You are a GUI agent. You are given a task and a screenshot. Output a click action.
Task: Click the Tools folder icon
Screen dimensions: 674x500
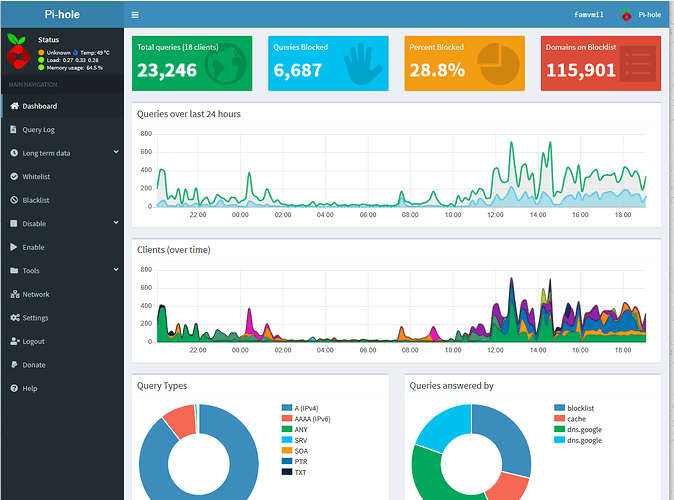[14, 270]
